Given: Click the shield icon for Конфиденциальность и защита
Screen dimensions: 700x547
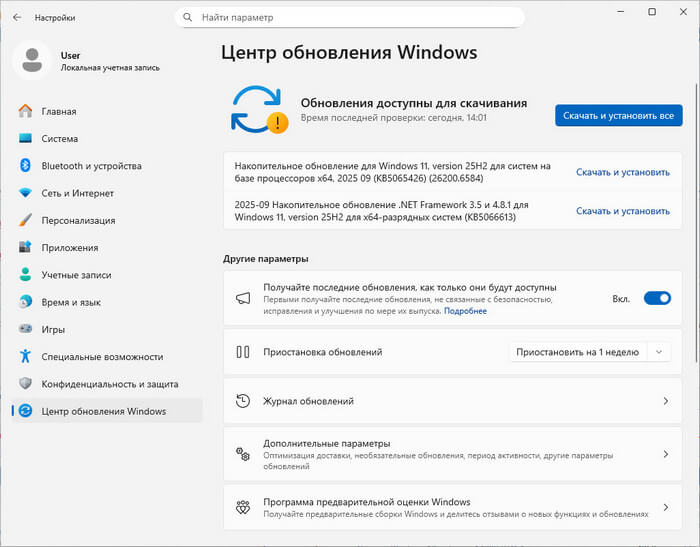Looking at the screenshot, I should [x=25, y=383].
